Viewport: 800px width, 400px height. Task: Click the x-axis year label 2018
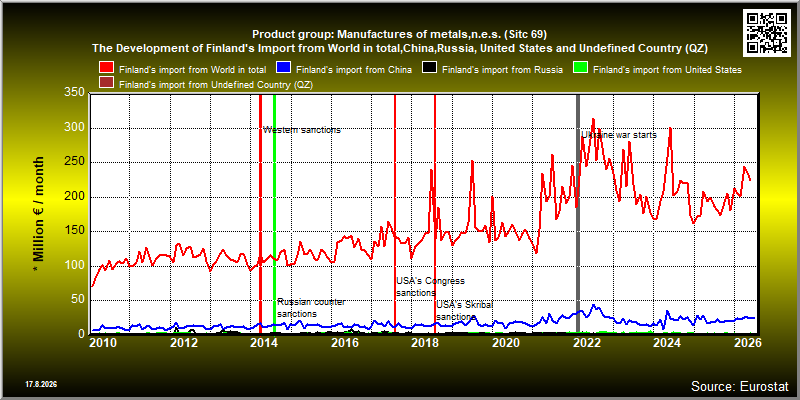[425, 343]
